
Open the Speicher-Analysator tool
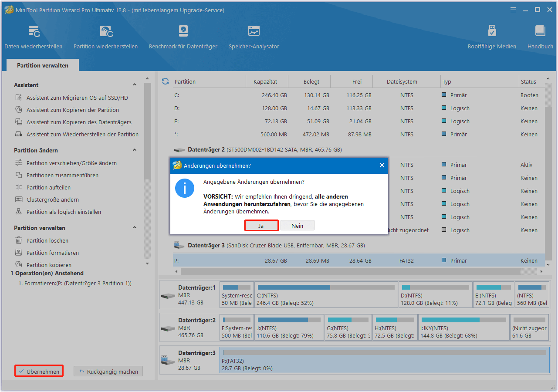(254, 37)
